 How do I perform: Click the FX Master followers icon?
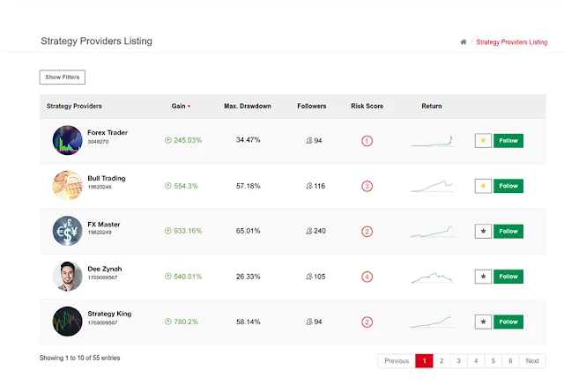point(309,232)
